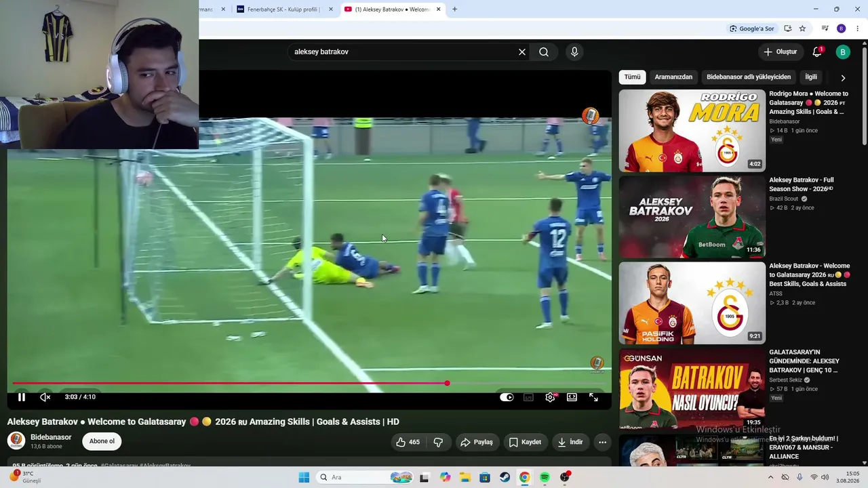Visit the Serbest Sekiz channel
868x488 pixels.
point(785,380)
